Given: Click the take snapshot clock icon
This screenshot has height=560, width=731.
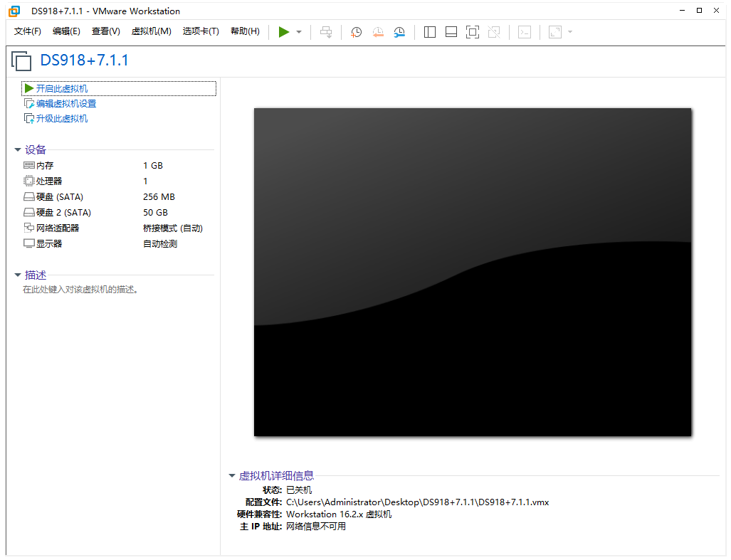Looking at the screenshot, I should [356, 32].
